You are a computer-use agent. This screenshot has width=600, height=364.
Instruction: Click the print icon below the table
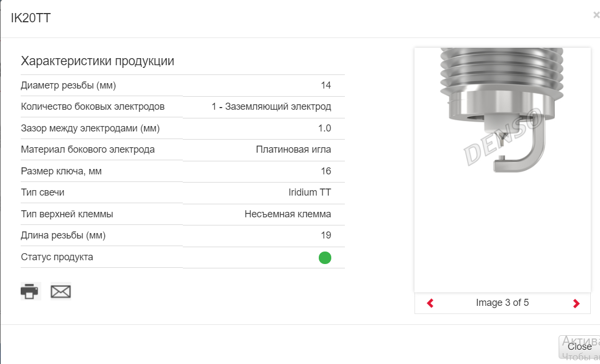[30, 291]
